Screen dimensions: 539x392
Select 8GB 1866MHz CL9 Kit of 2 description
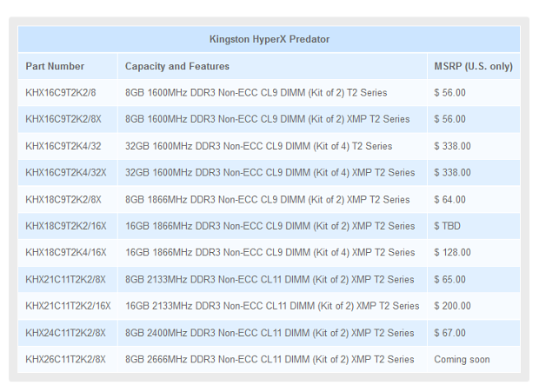[268, 199]
